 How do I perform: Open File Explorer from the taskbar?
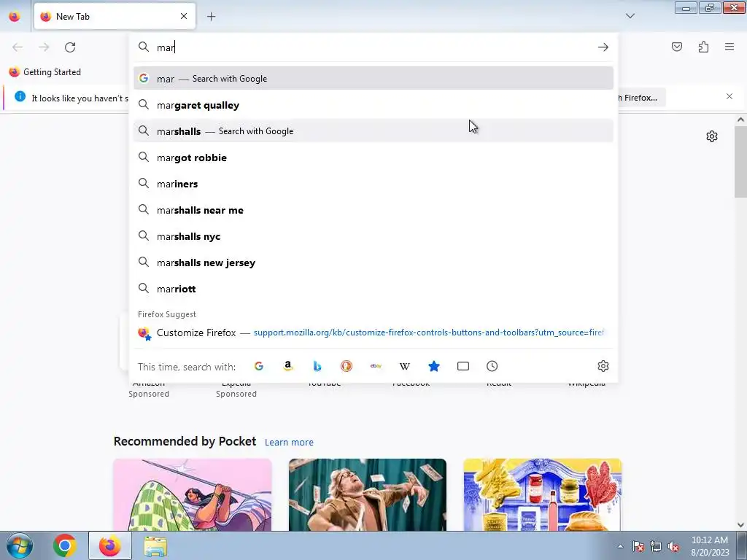coord(155,545)
